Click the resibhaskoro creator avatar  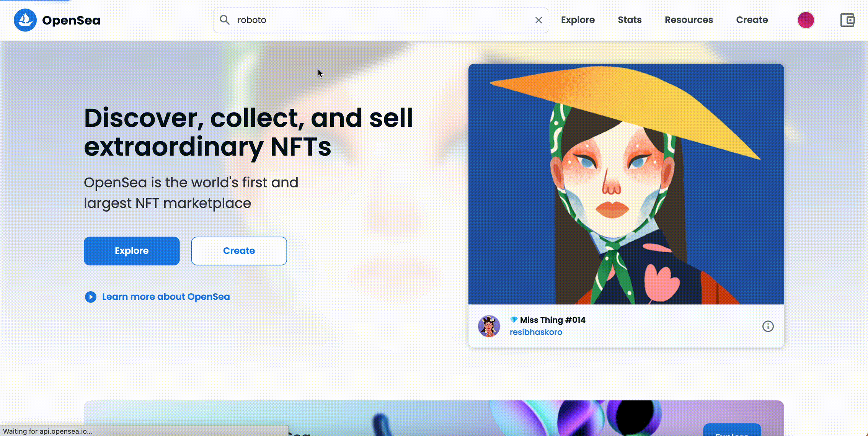[489, 326]
